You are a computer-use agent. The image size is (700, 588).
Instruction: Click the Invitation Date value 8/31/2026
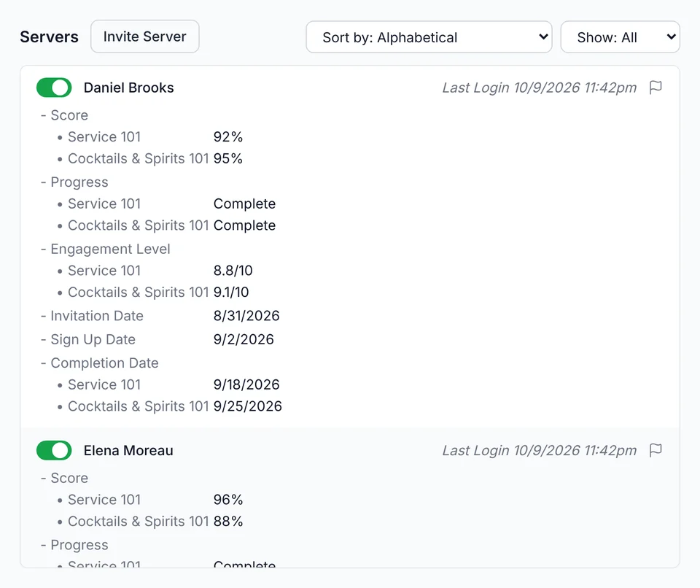[246, 316]
